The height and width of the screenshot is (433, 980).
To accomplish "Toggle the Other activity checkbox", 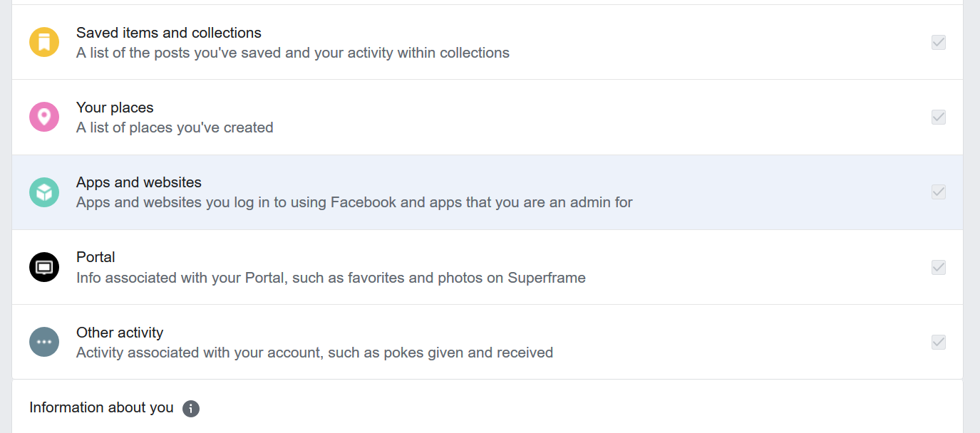I will point(939,342).
